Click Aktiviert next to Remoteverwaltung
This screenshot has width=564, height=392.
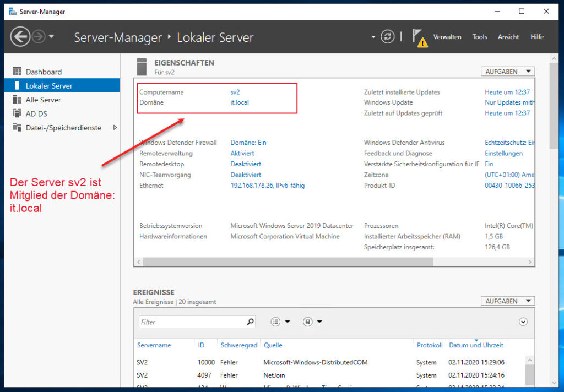pos(242,153)
